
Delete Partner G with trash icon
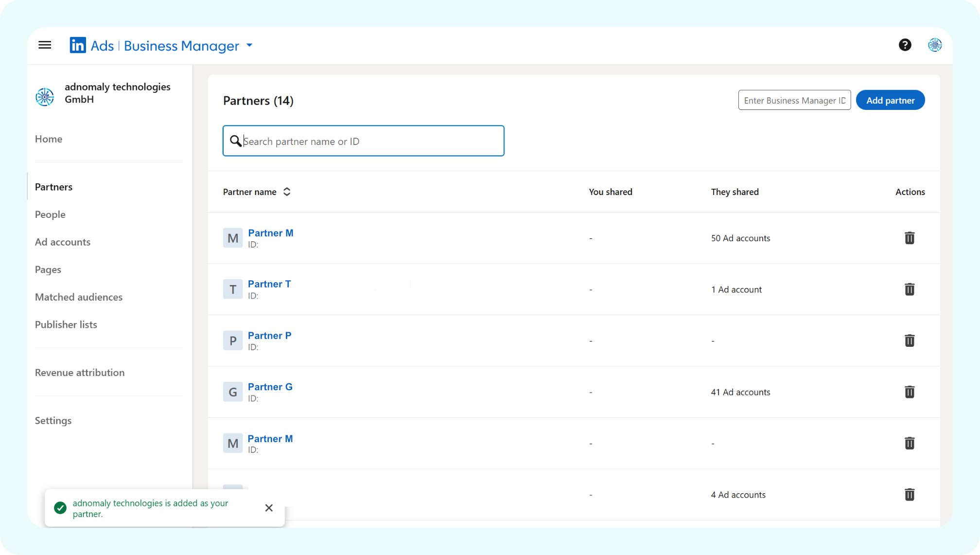(x=909, y=392)
